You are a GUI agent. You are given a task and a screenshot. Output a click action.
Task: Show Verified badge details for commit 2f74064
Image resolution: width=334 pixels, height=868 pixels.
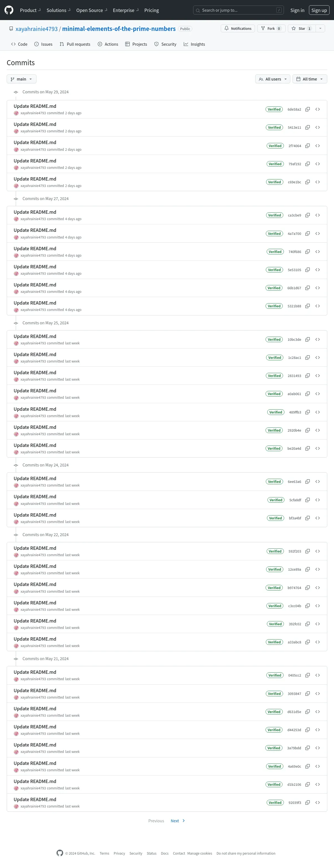point(275,146)
